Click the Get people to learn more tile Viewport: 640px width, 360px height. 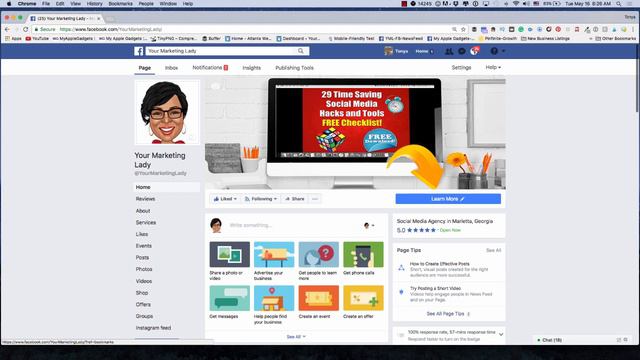(x=318, y=261)
